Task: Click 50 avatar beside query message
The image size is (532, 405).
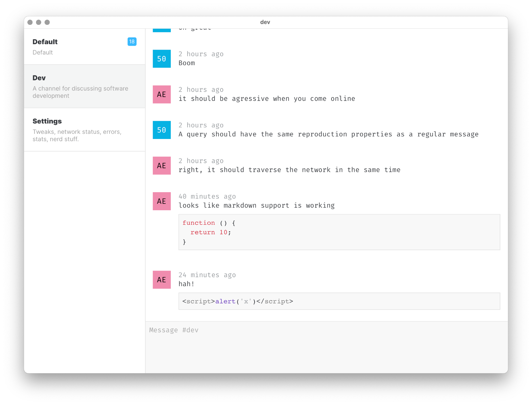Action: [x=162, y=130]
